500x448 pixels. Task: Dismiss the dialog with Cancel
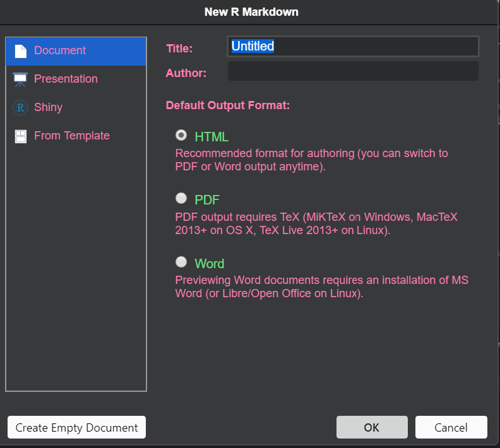[451, 427]
